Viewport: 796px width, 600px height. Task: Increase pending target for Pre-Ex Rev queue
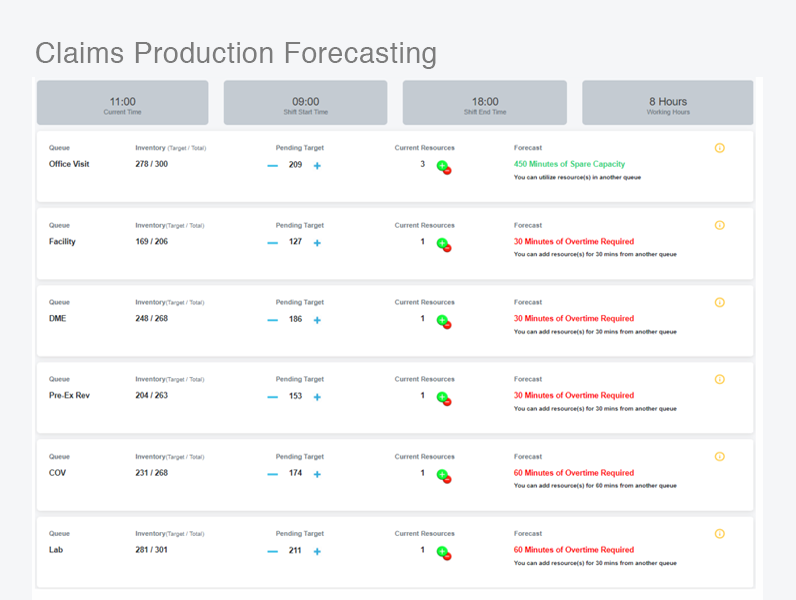pyautogui.click(x=317, y=397)
